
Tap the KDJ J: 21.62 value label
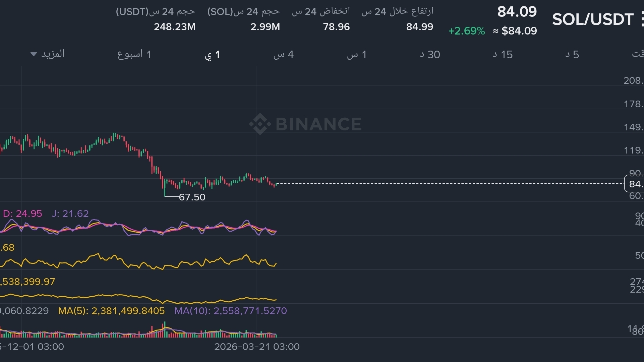click(70, 214)
